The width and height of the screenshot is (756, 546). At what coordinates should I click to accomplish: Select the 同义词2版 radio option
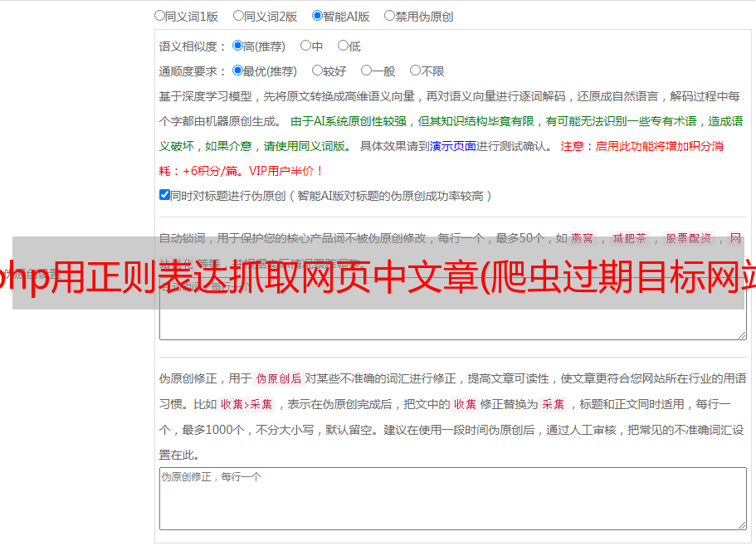[x=238, y=16]
